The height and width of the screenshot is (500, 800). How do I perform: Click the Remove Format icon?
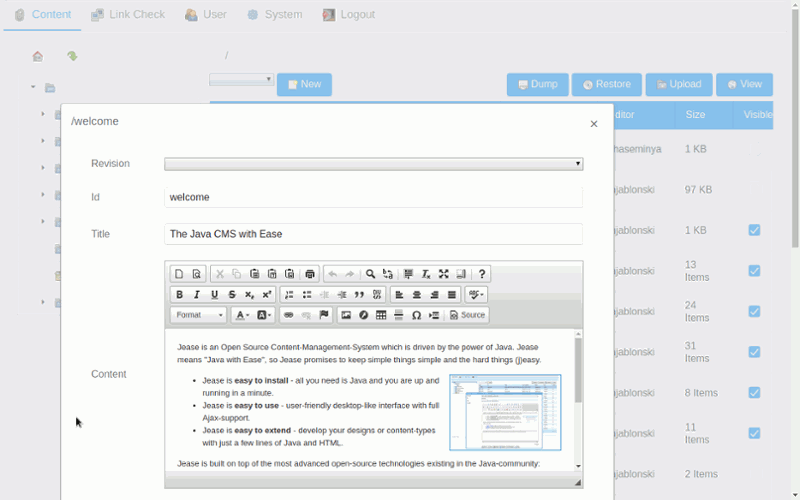426,274
